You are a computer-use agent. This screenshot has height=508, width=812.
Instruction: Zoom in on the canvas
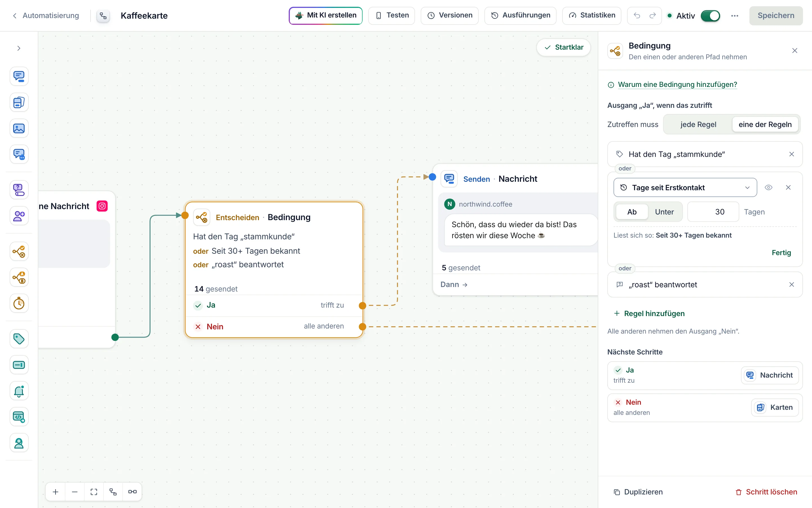56,492
